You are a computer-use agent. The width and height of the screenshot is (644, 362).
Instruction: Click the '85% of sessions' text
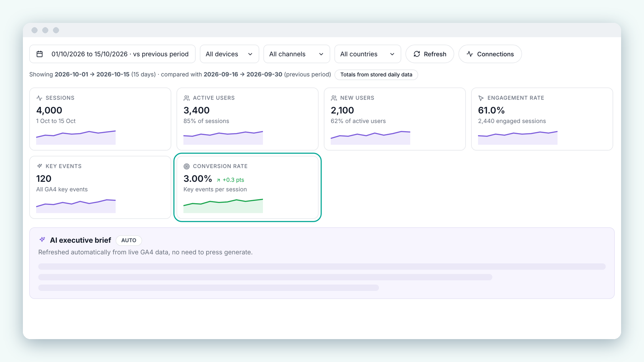[x=206, y=121]
